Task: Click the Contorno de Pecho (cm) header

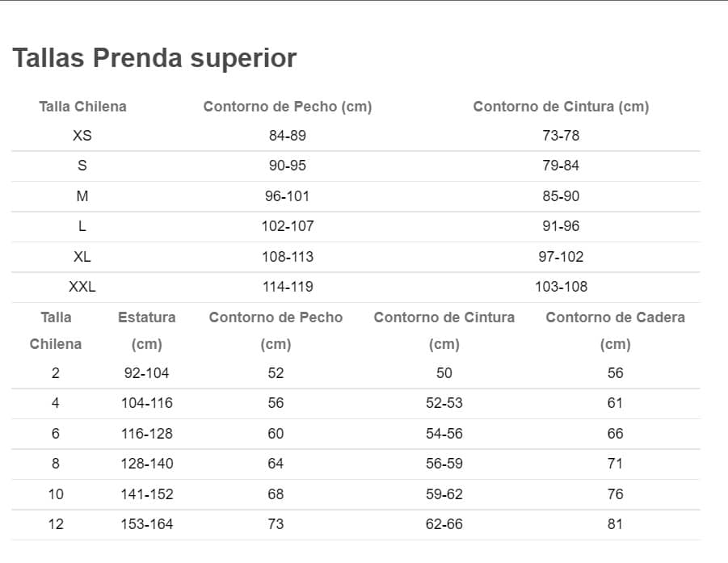Action: (288, 107)
